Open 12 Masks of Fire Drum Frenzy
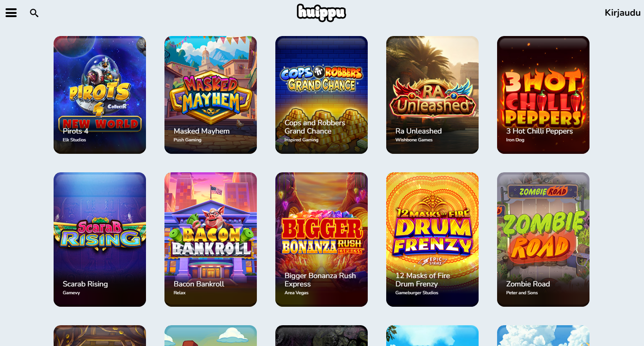Image resolution: width=644 pixels, height=346 pixels. pyautogui.click(x=432, y=239)
